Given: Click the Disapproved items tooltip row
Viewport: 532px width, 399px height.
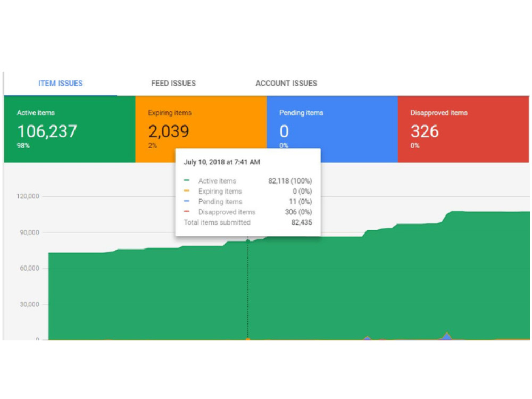Looking at the screenshot, I should tap(248, 212).
